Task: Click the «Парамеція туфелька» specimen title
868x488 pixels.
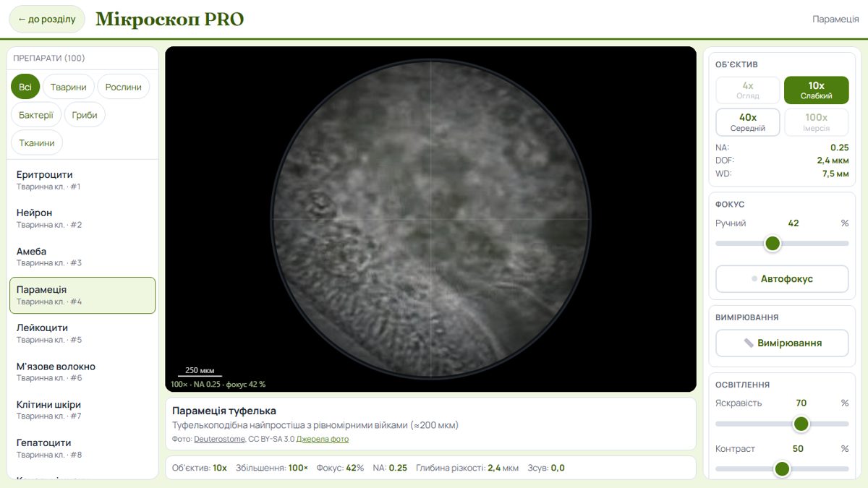Action: 224,411
